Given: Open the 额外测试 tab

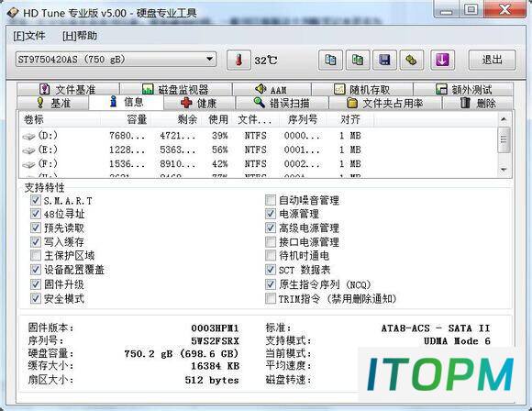Looking at the screenshot, I should [463, 89].
